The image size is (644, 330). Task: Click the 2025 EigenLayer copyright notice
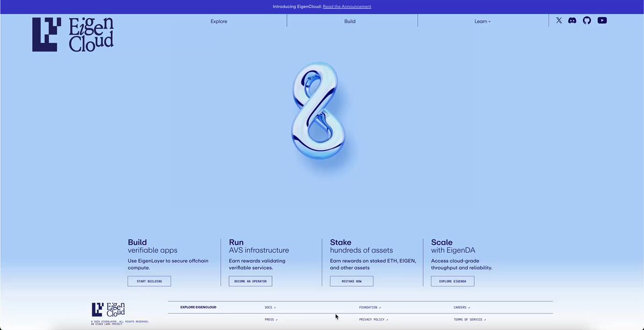pyautogui.click(x=120, y=322)
